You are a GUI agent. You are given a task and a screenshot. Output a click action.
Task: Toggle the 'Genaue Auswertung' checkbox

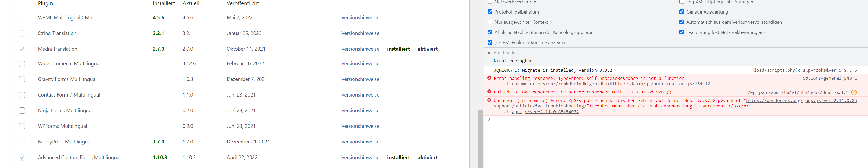click(x=682, y=12)
